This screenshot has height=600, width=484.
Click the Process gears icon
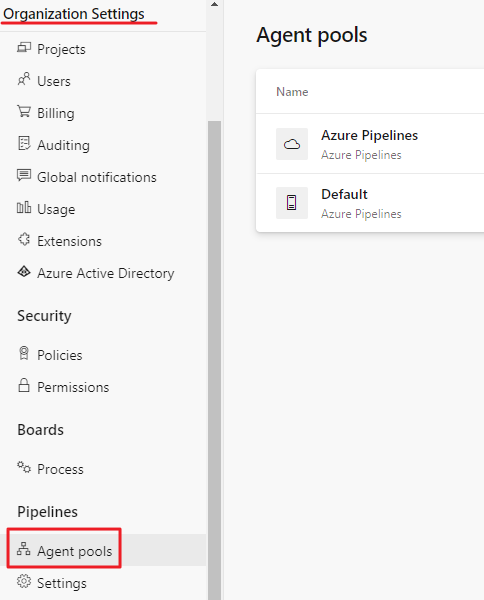24,467
